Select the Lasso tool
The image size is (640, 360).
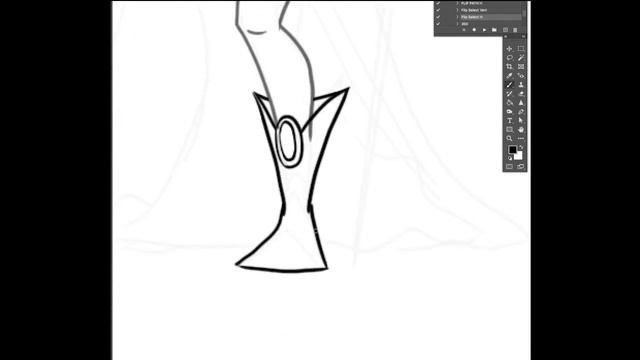coord(509,58)
